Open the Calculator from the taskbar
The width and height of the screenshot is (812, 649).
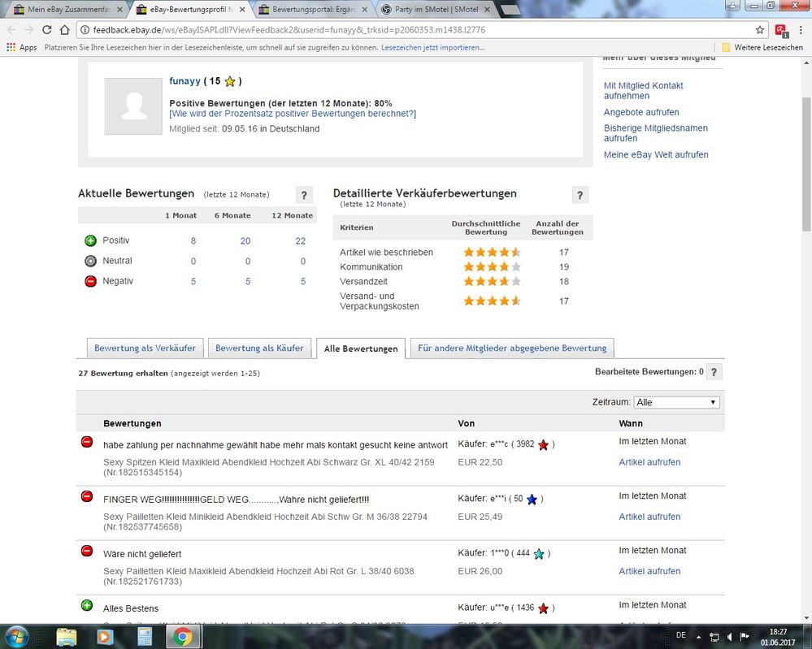(x=144, y=636)
